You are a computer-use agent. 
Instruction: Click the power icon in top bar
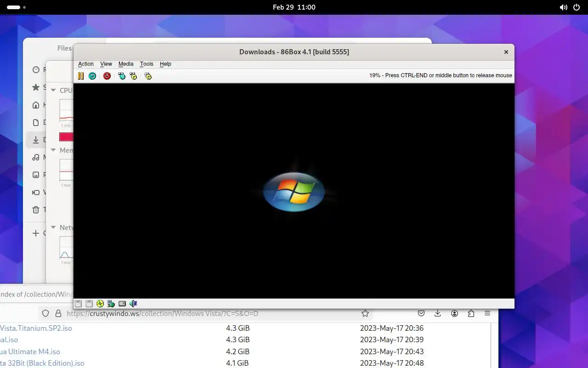pyautogui.click(x=577, y=7)
